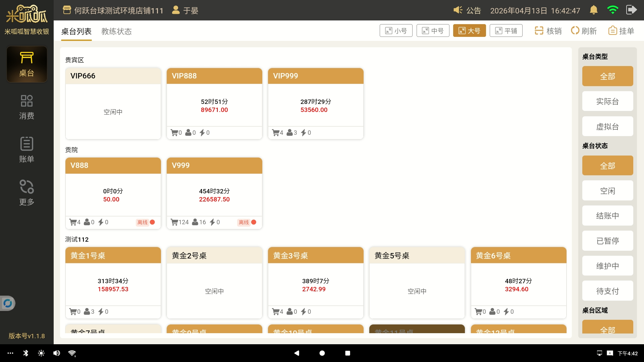Open the 消费 sidebar section
Image resolution: width=644 pixels, height=362 pixels.
pyautogui.click(x=26, y=107)
